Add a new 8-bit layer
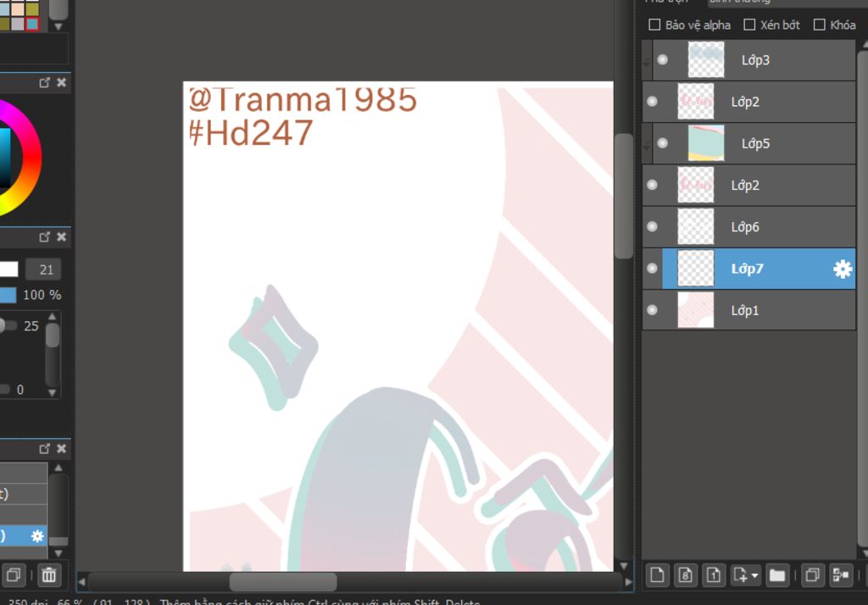868x605 pixels. click(685, 575)
